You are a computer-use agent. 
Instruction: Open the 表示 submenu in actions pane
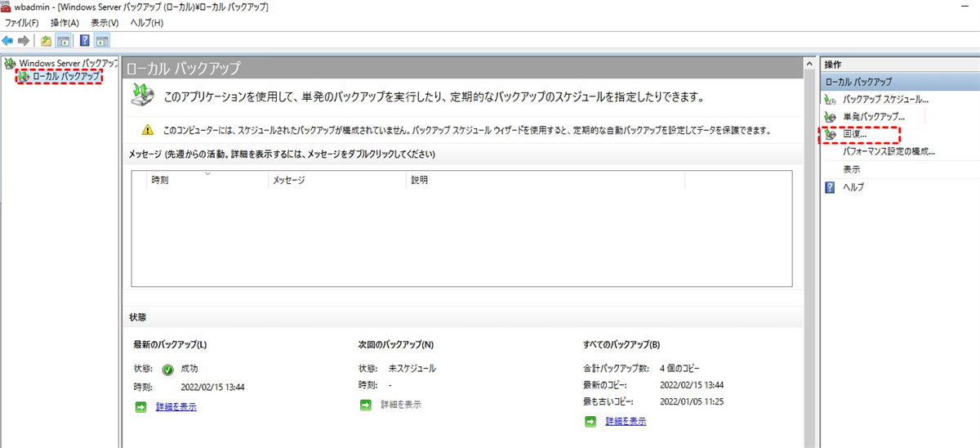point(852,169)
